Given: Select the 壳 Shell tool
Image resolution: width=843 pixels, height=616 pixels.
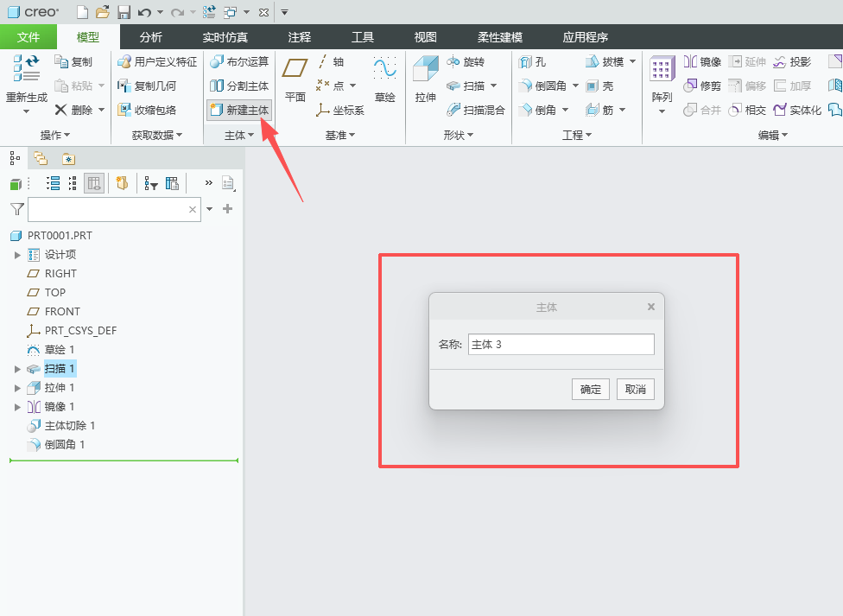Looking at the screenshot, I should 599,86.
